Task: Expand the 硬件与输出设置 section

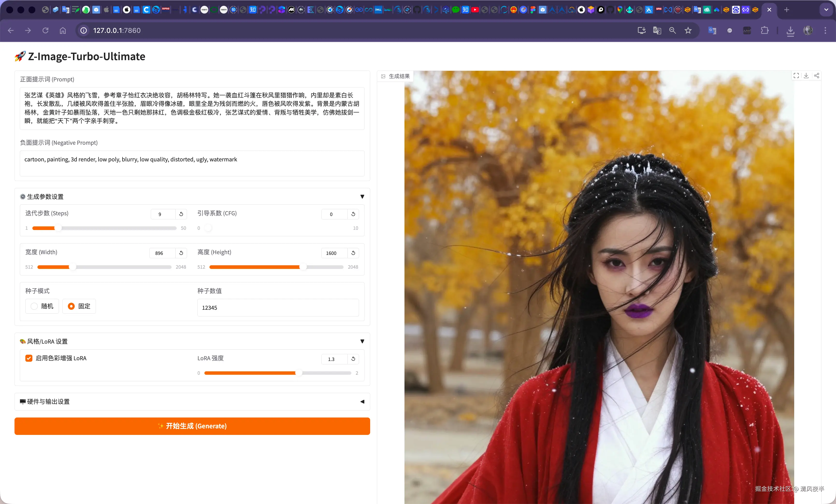Action: (362, 402)
